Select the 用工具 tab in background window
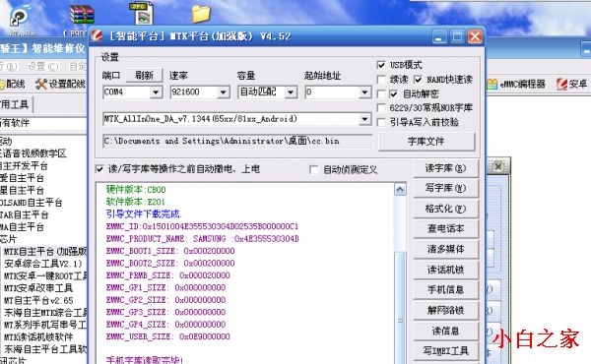This screenshot has width=591, height=364. pyautogui.click(x=15, y=104)
